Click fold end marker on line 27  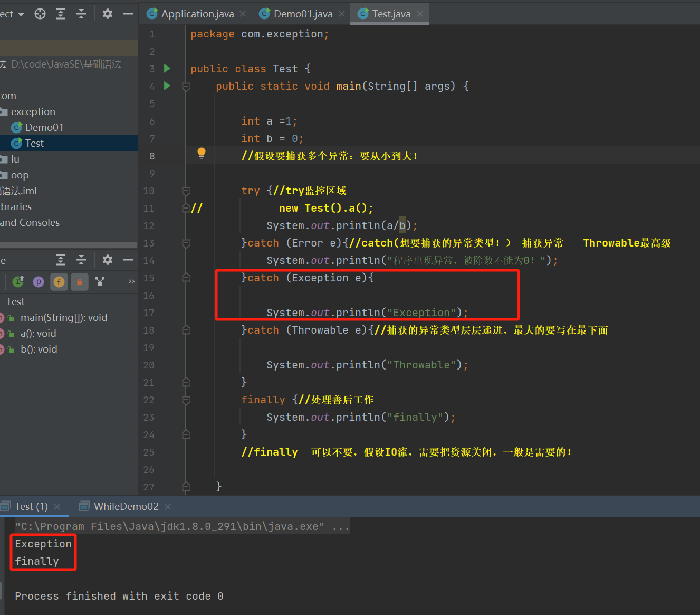186,487
